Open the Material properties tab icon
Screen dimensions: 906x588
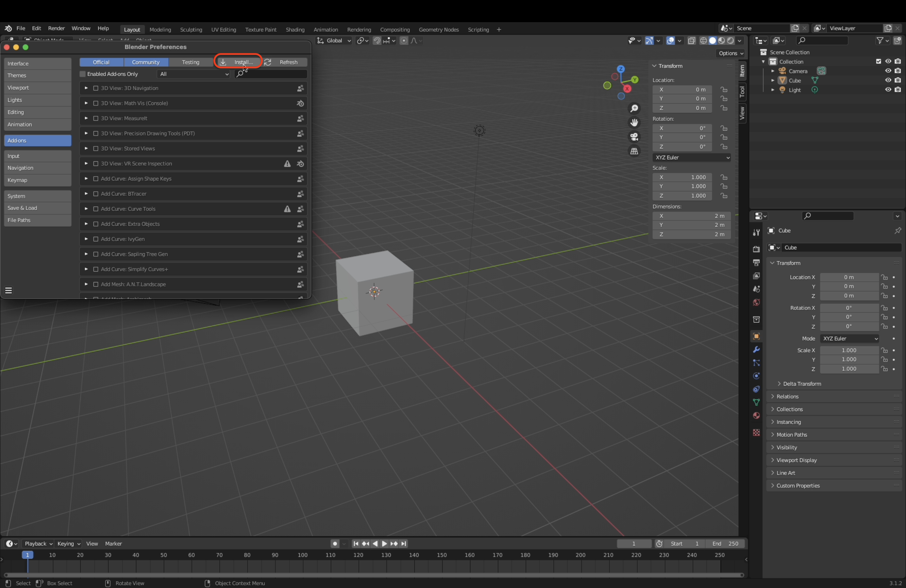point(756,415)
